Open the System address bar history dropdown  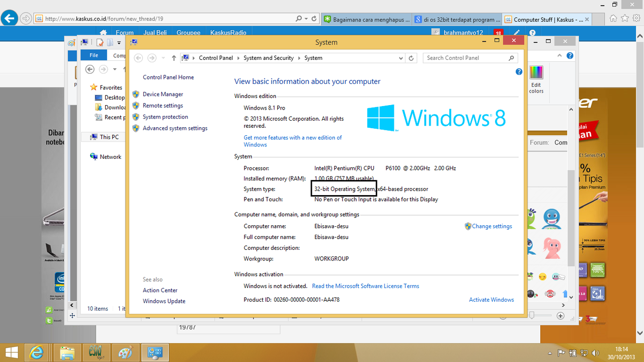click(400, 58)
